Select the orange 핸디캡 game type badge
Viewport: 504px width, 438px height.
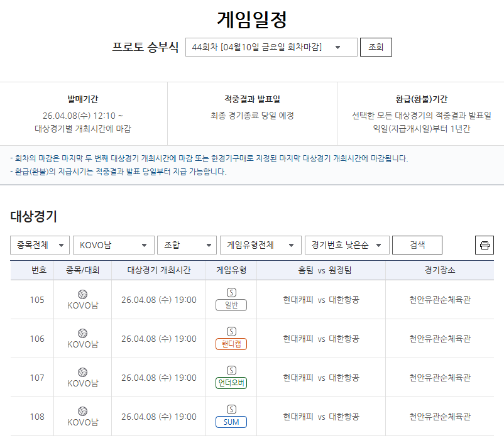point(231,344)
